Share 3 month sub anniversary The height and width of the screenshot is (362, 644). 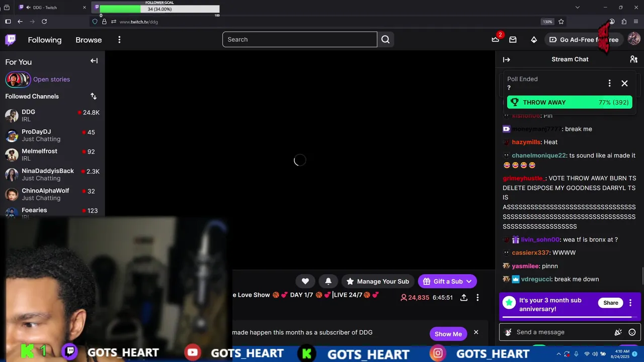coord(611,303)
